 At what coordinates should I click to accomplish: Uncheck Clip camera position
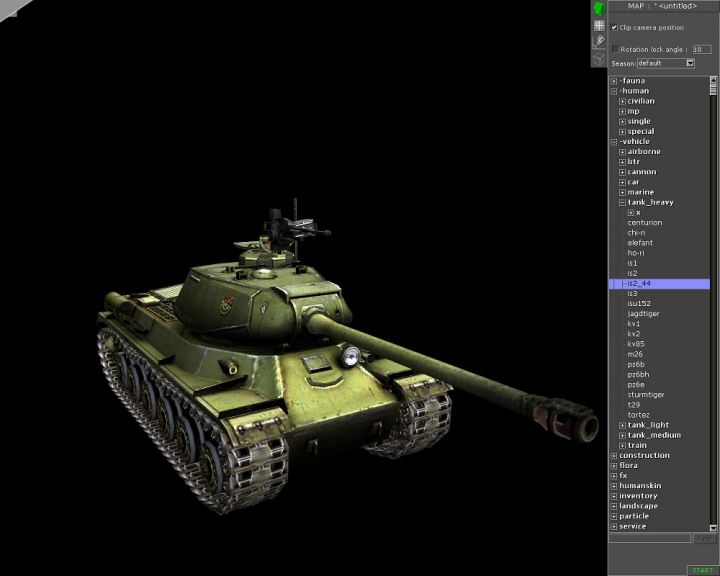click(615, 27)
